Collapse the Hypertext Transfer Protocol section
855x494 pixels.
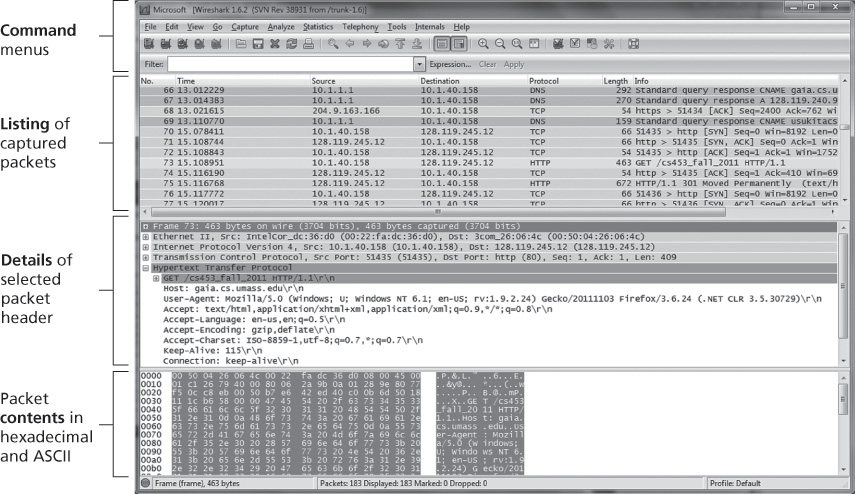point(146,268)
